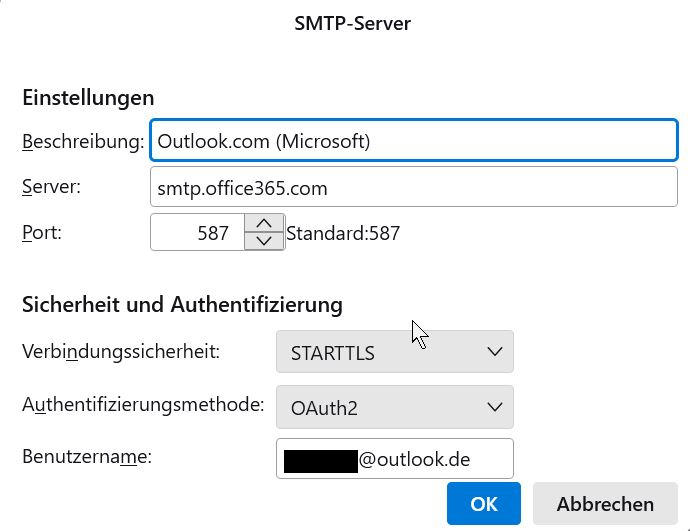Screen dimensions: 690x531
Task: Click the Standard:587 hint text
Action: [343, 234]
